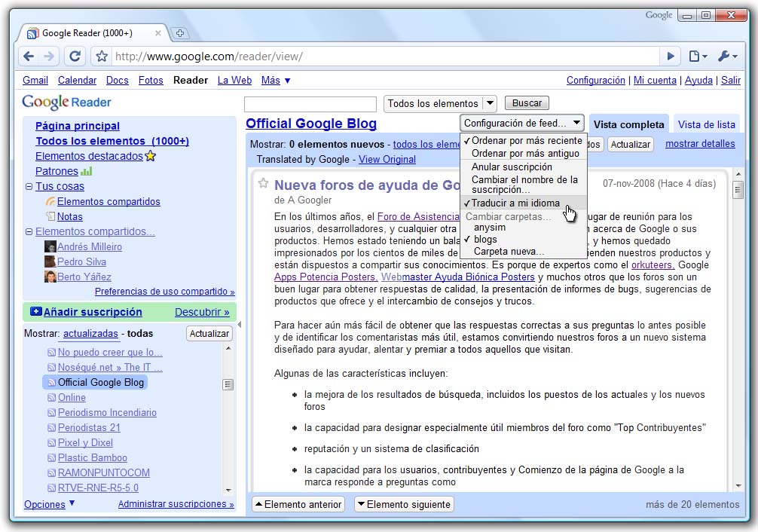Open Configuración link at top right

[x=595, y=81]
